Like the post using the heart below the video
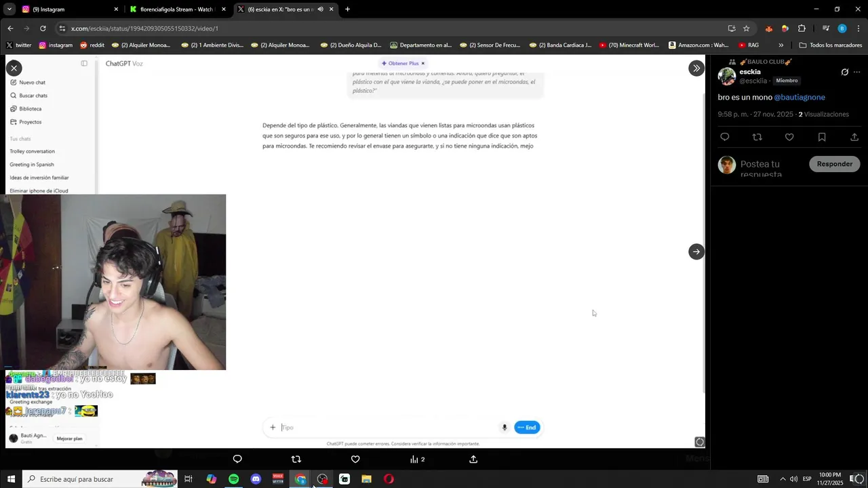 (x=355, y=459)
